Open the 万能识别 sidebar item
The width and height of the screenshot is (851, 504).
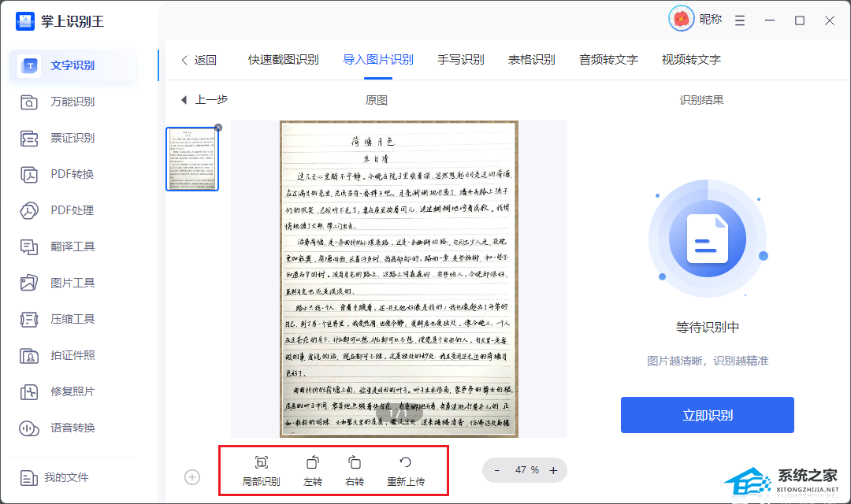72,102
